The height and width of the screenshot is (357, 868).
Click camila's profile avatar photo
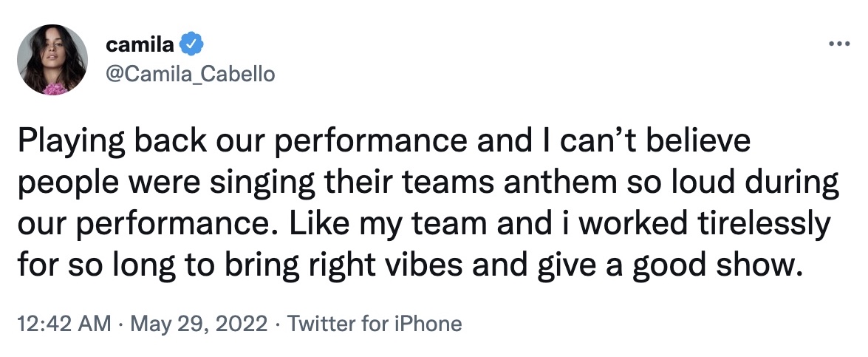pyautogui.click(x=52, y=63)
